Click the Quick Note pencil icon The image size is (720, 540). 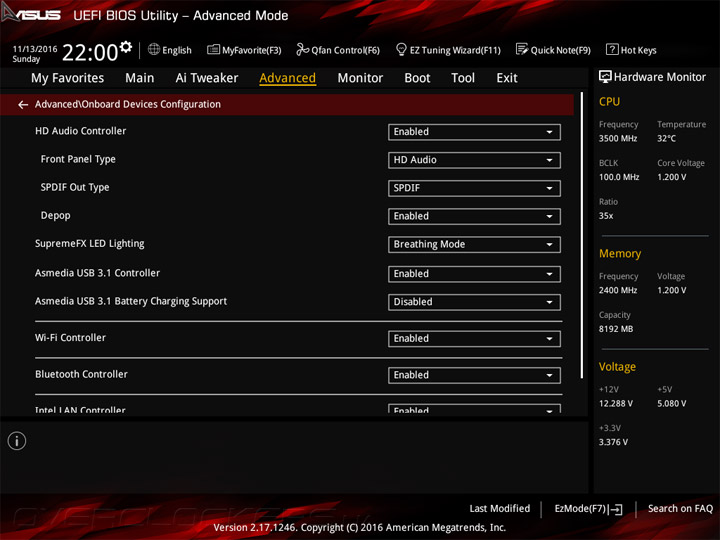pyautogui.click(x=522, y=49)
